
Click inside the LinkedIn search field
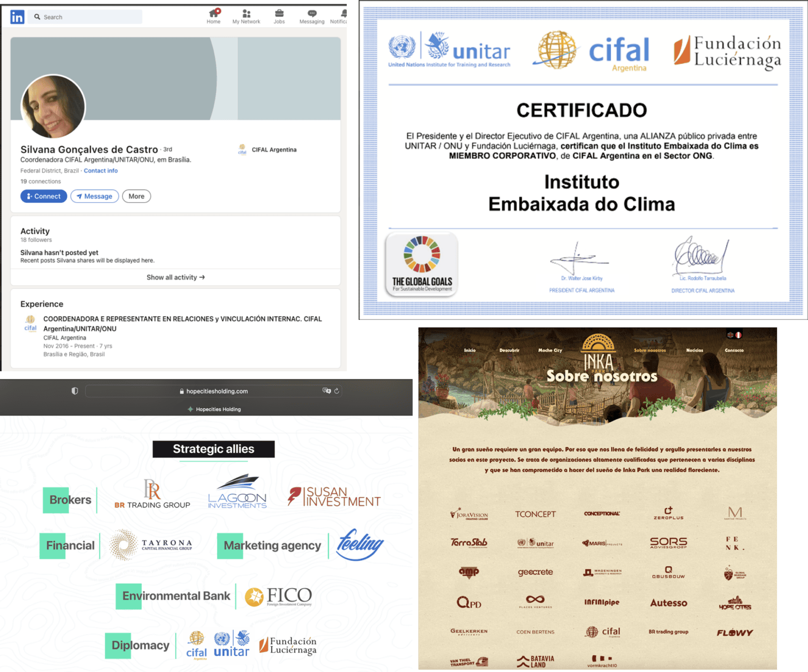click(x=85, y=16)
